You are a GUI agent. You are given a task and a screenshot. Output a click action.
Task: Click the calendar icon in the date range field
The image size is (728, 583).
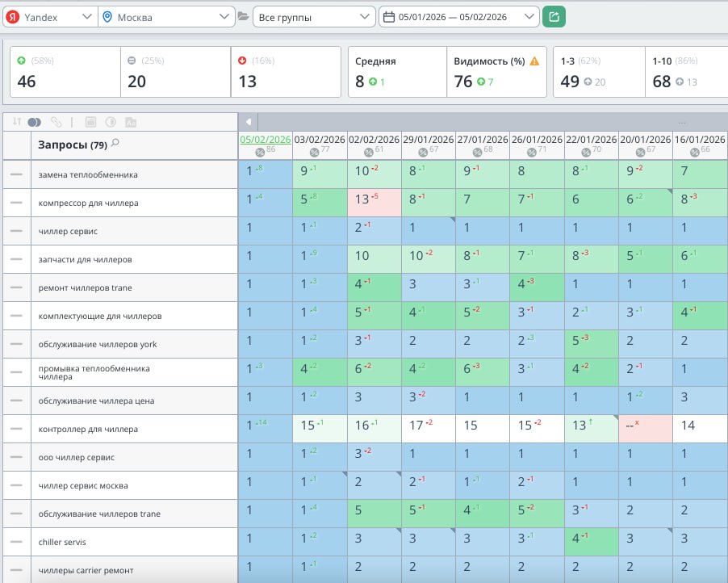388,17
